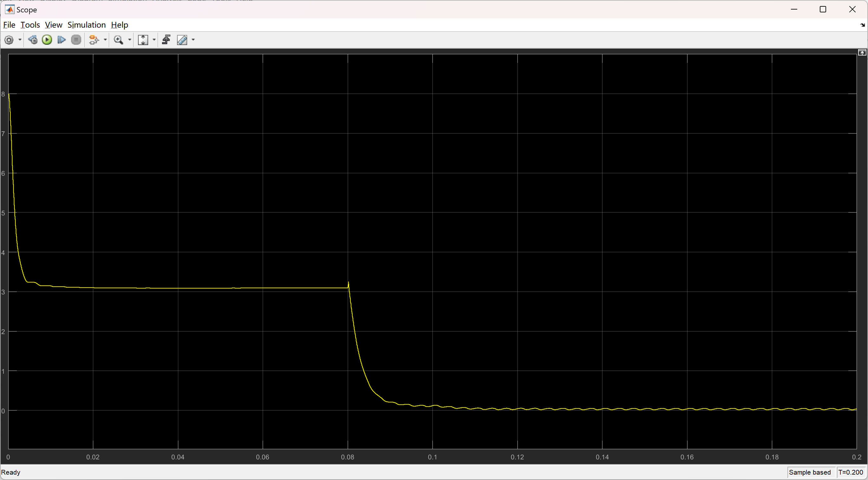Open the File menu

click(x=9, y=25)
